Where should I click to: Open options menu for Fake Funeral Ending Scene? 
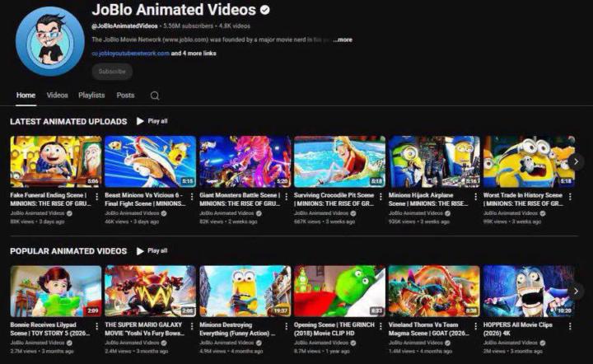point(97,197)
